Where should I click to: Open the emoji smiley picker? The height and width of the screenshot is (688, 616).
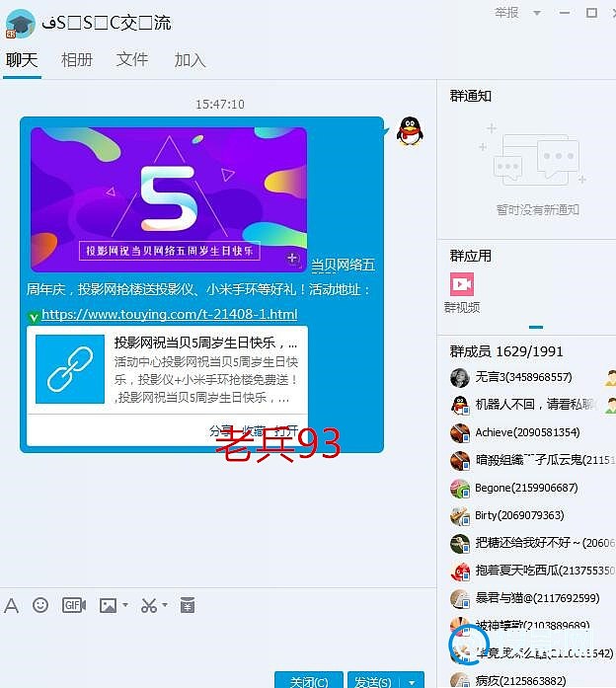[40, 605]
